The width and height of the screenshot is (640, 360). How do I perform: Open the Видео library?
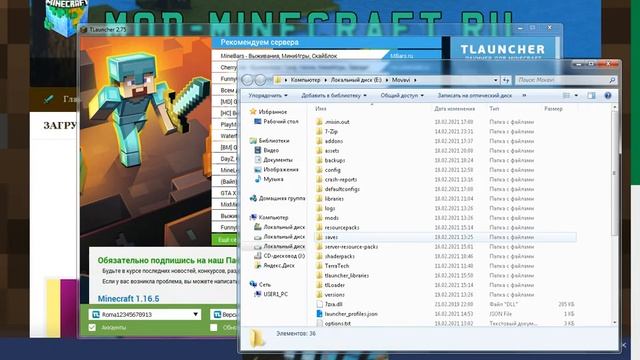click(267, 150)
